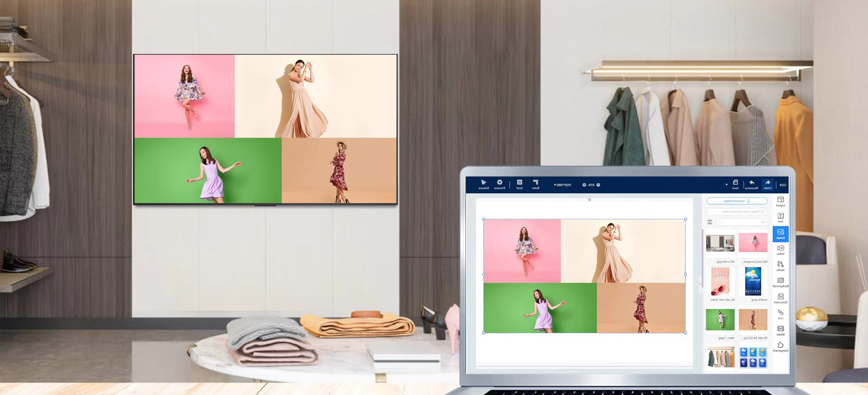The image size is (868, 395).
Task: Open the category filter dropdown in the image panel
Action: pos(741,222)
